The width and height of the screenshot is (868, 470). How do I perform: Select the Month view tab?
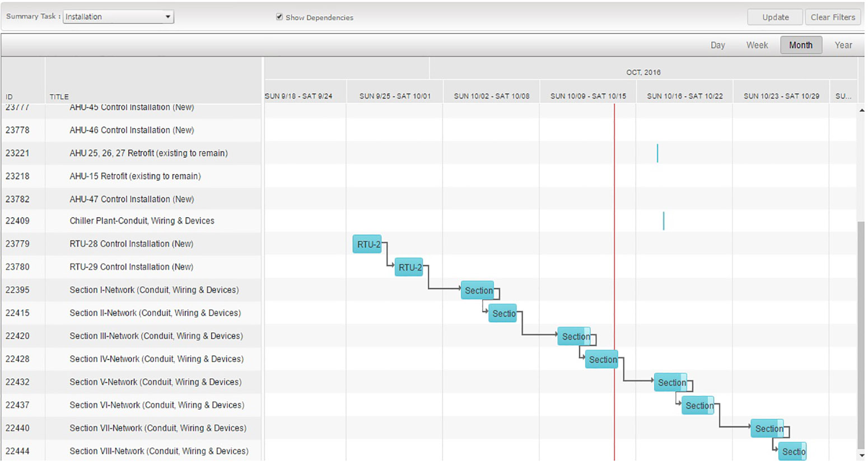tap(800, 45)
